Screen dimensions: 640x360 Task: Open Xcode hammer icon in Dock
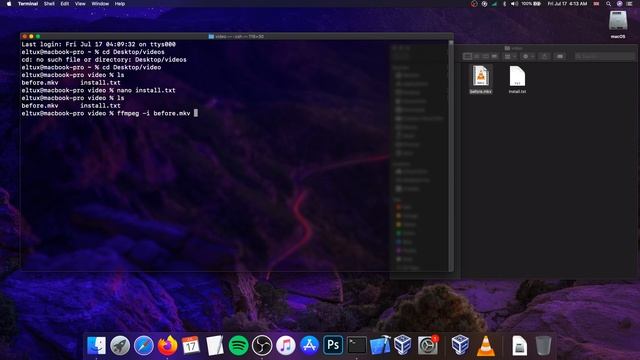[x=380, y=345]
